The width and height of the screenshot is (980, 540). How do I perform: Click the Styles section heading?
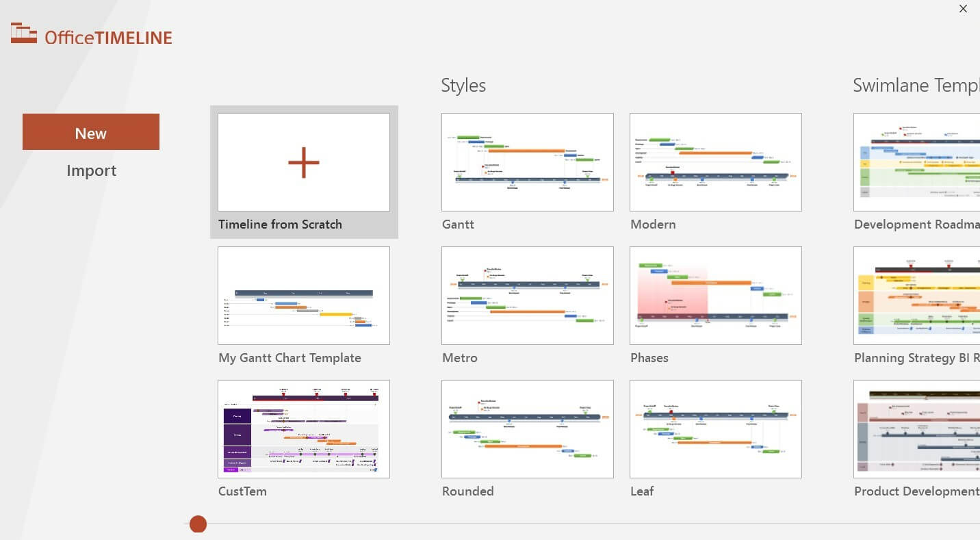[x=463, y=85]
